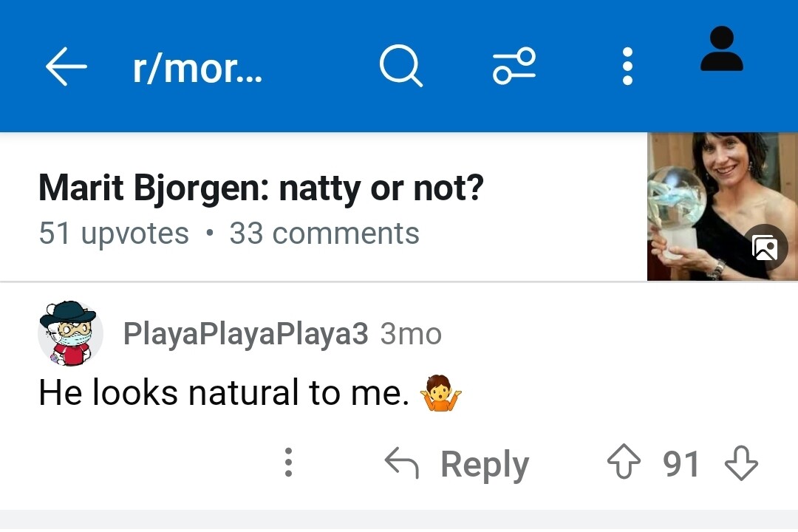Open the r/mor... subreddit title
The image size is (798, 532).
point(197,68)
